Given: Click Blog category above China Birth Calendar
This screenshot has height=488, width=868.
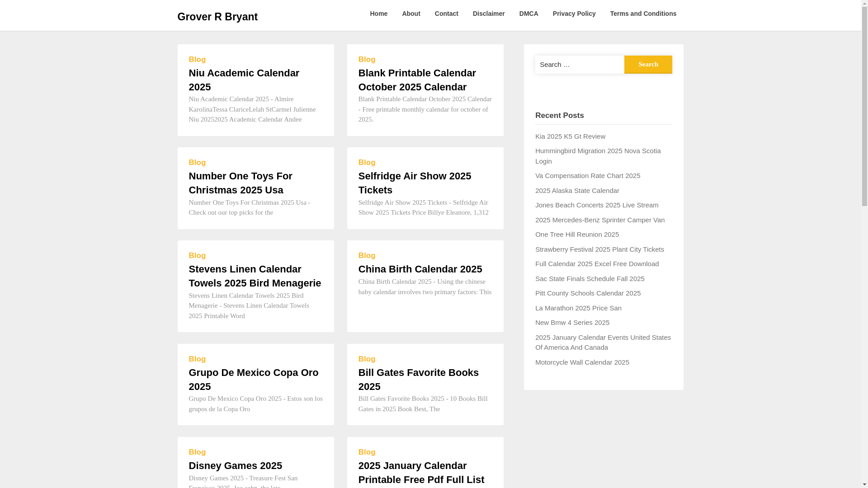Looking at the screenshot, I should coord(367,256).
